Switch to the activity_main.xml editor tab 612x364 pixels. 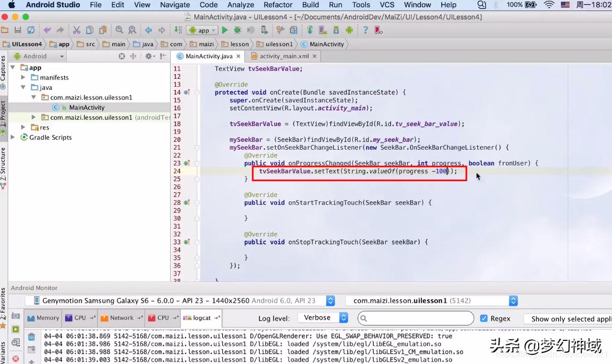[284, 56]
